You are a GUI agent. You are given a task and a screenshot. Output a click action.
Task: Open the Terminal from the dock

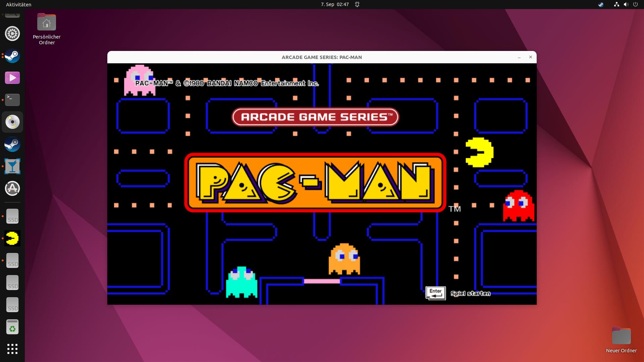12,100
